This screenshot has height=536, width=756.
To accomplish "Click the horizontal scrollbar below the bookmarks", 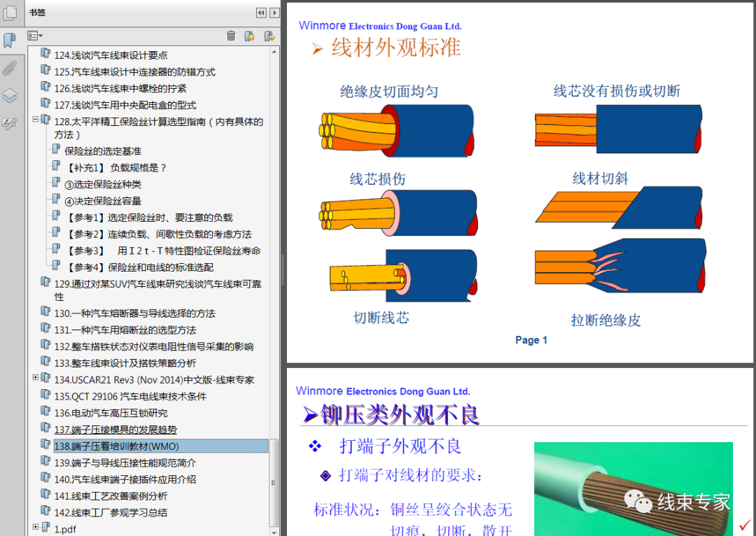I will [x=140, y=533].
